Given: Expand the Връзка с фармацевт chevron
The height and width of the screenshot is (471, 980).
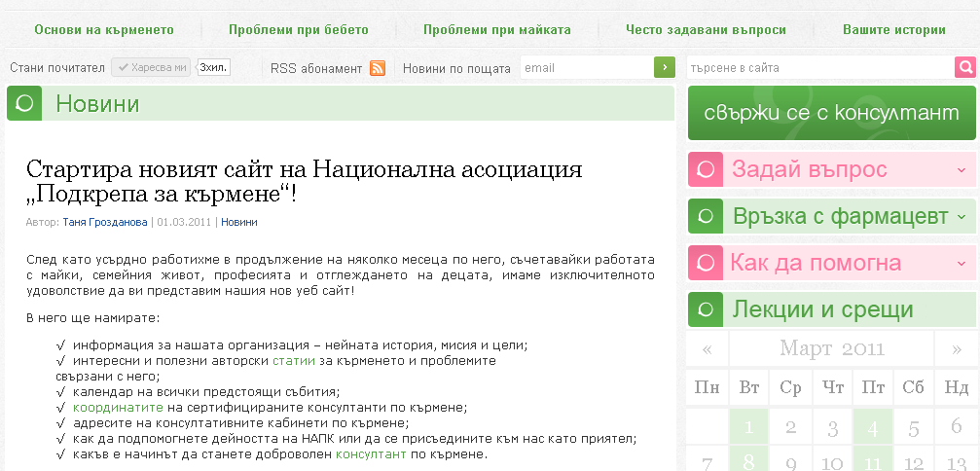Looking at the screenshot, I should 962,217.
